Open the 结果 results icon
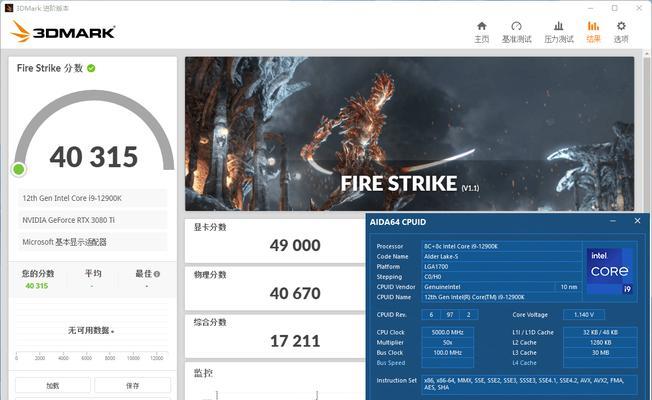652x400 pixels. pos(593,26)
